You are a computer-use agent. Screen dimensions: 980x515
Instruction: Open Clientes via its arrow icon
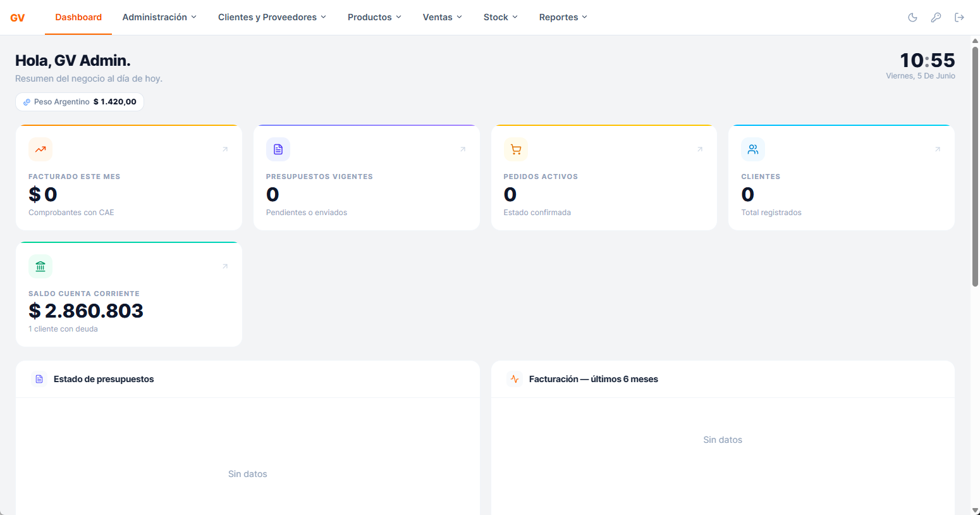pyautogui.click(x=938, y=149)
